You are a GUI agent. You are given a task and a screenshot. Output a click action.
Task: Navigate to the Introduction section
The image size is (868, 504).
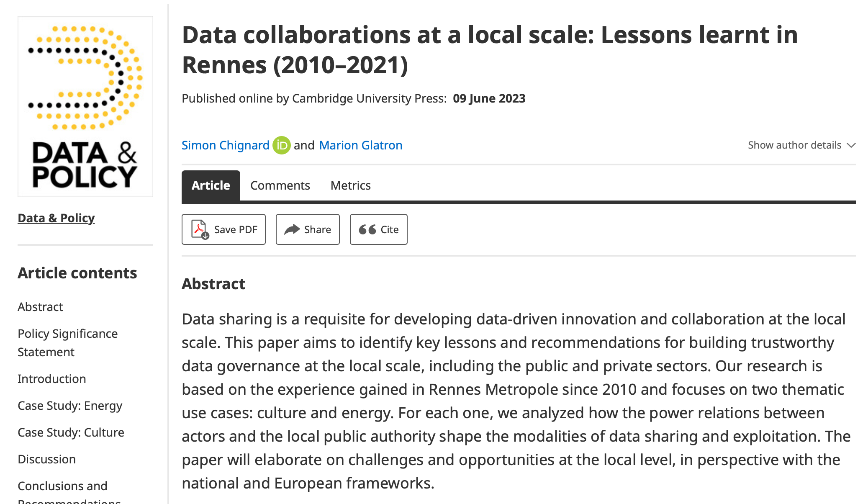(x=51, y=379)
